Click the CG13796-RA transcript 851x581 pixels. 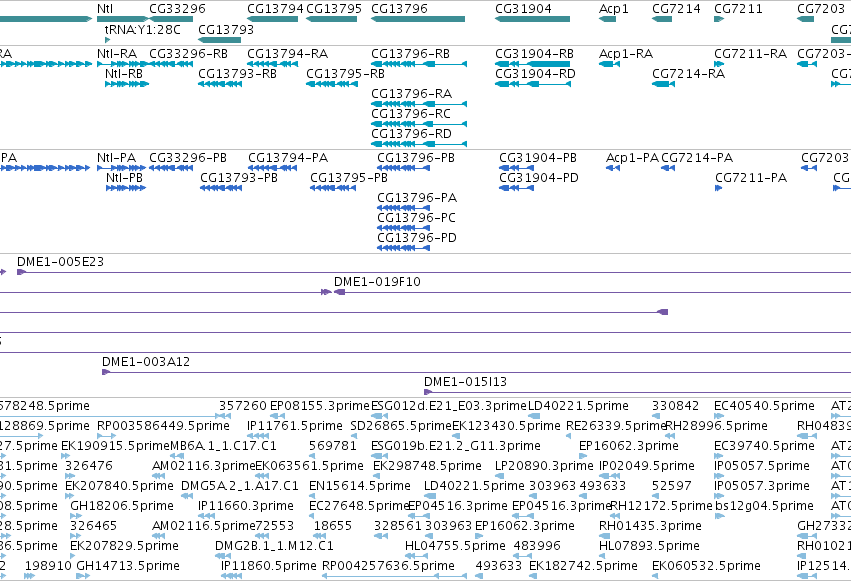pyautogui.click(x=419, y=104)
